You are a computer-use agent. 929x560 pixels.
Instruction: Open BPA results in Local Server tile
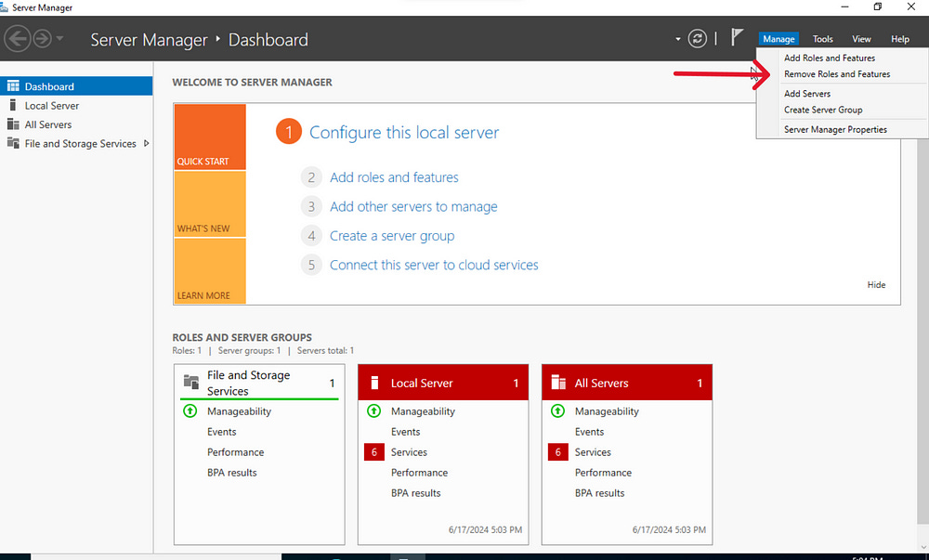click(415, 493)
